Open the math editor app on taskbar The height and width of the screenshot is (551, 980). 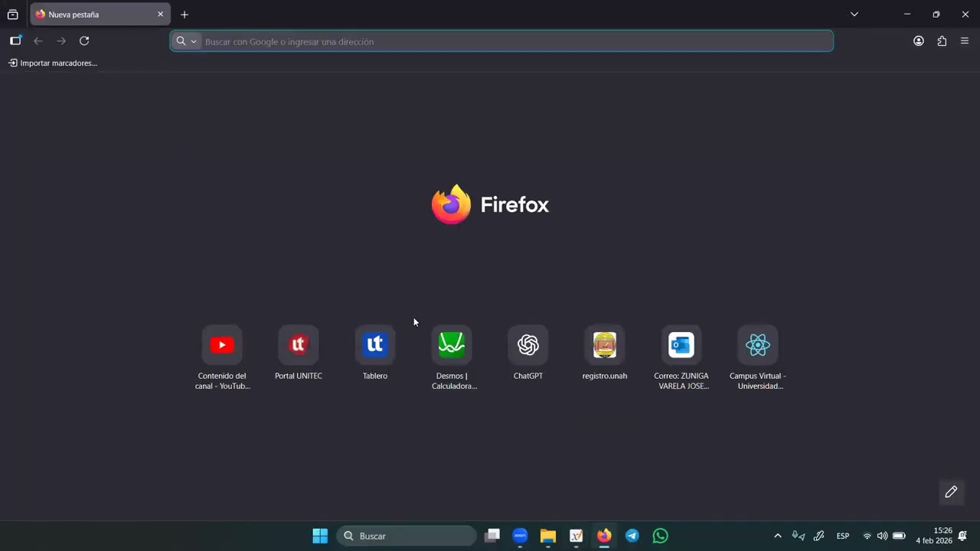[577, 536]
